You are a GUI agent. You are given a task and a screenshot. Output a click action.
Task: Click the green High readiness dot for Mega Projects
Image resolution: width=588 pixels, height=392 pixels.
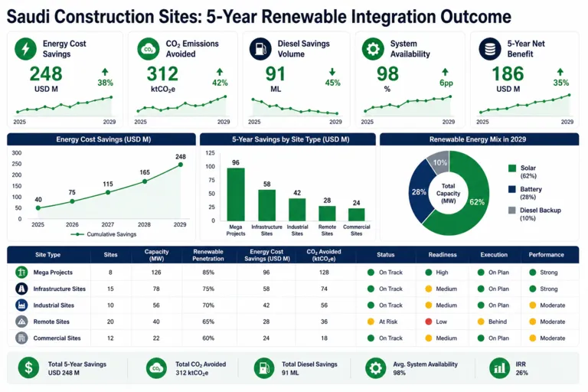(x=429, y=273)
